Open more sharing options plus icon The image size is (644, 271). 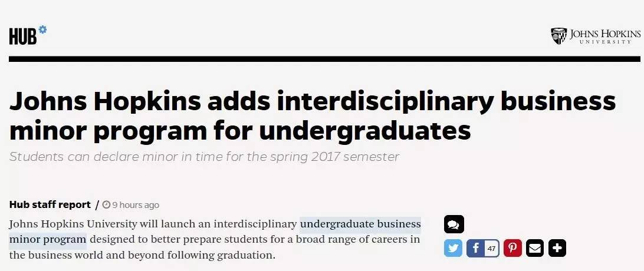[557, 248]
